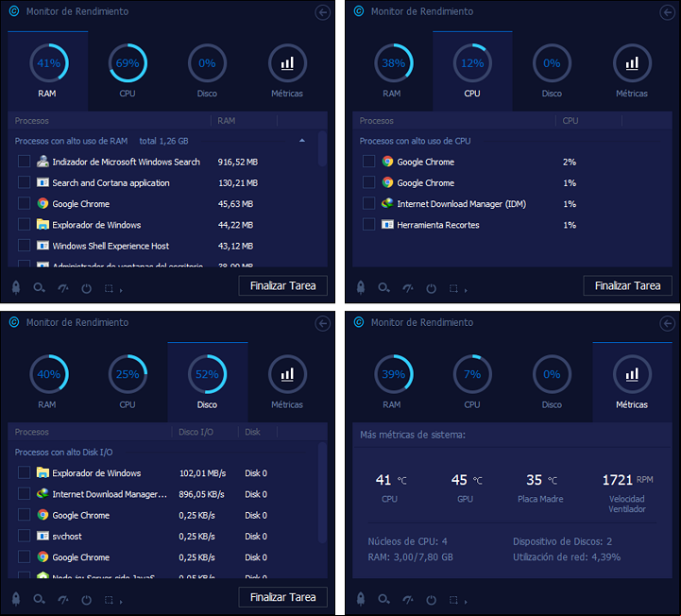This screenshot has height=616, width=681.
Task: Switch to RAM tab showing 38%
Action: point(393,71)
